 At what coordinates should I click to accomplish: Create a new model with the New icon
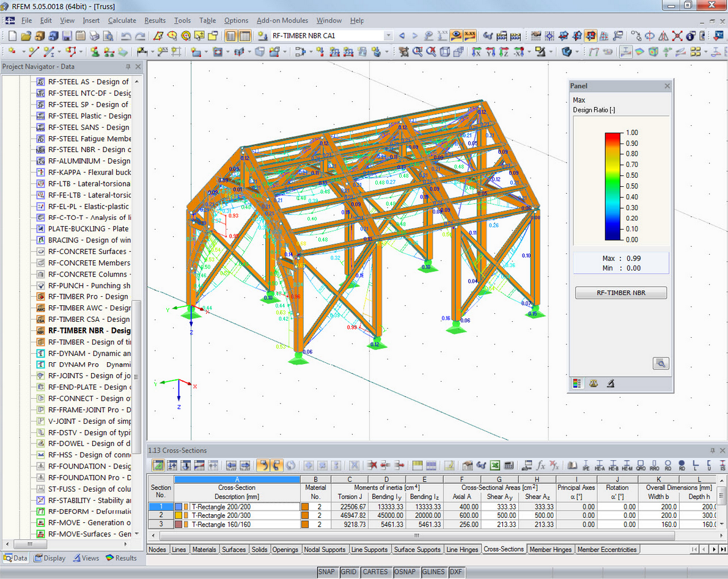(x=12, y=35)
